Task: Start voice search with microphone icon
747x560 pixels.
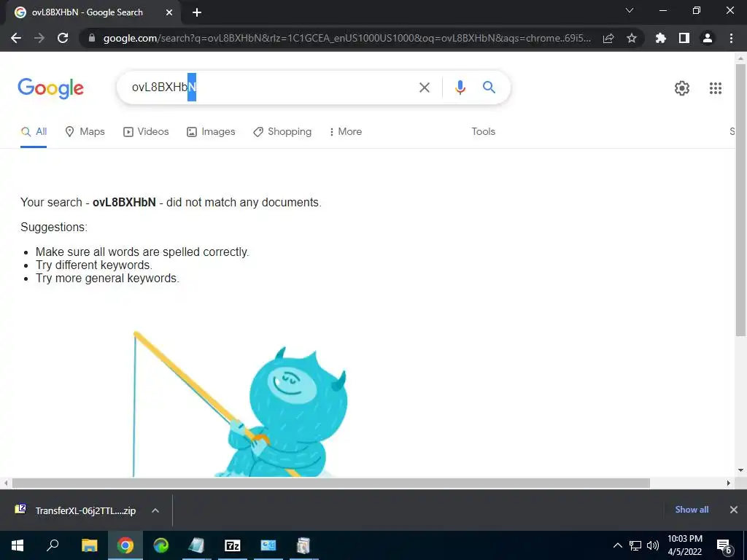Action: (x=460, y=87)
